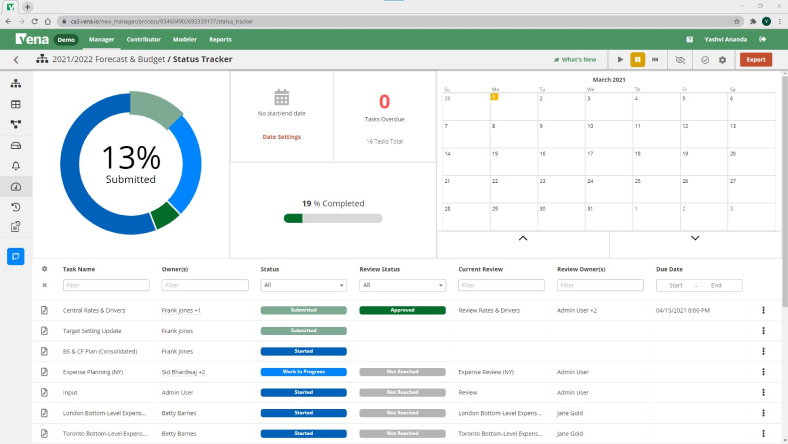Screen dimensions: 788x444
Task: Open Central Rates & Drivers task document icon
Action: (44, 310)
